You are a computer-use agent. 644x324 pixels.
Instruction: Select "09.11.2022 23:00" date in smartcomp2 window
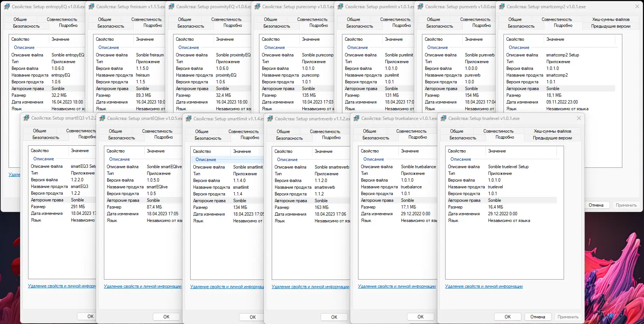point(562,102)
